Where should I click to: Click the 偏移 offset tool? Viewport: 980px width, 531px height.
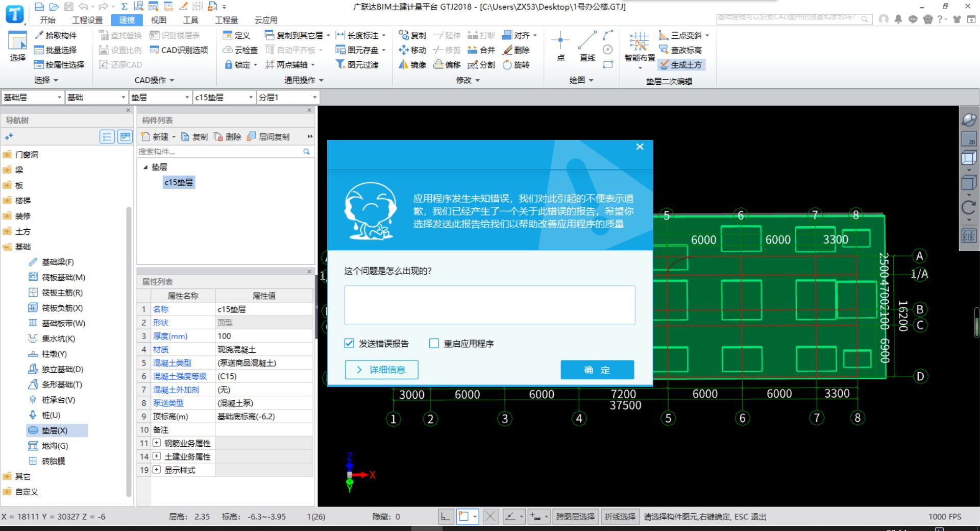click(447, 65)
